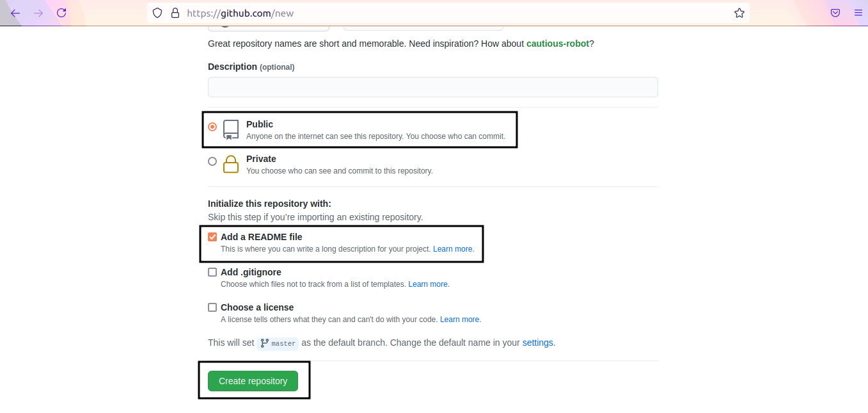Select the Private radio button
868x413 pixels.
212,161
